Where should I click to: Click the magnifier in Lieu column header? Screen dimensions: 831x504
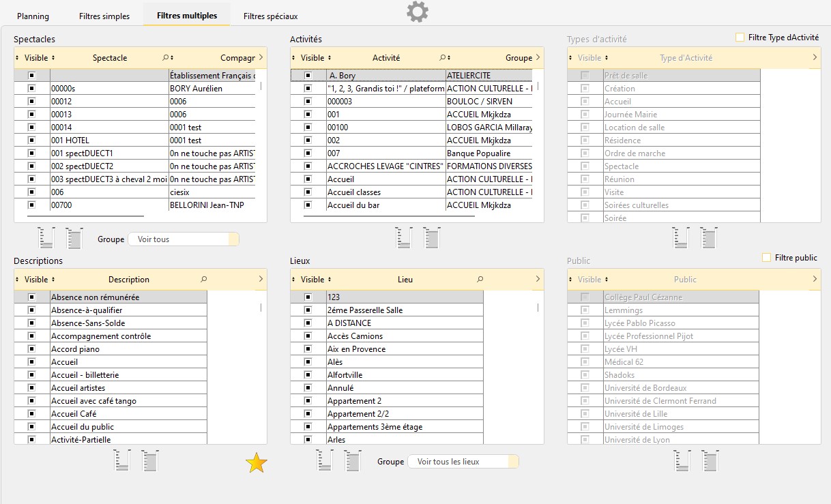coord(480,280)
